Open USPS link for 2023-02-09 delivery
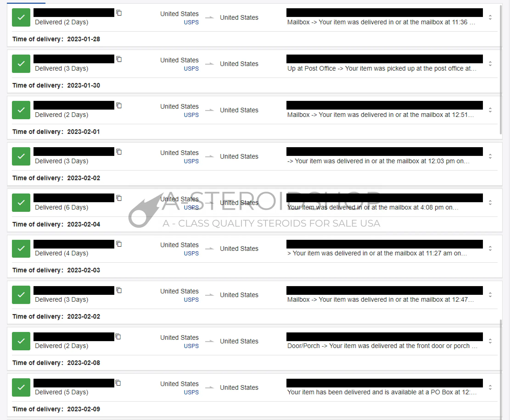 point(191,392)
